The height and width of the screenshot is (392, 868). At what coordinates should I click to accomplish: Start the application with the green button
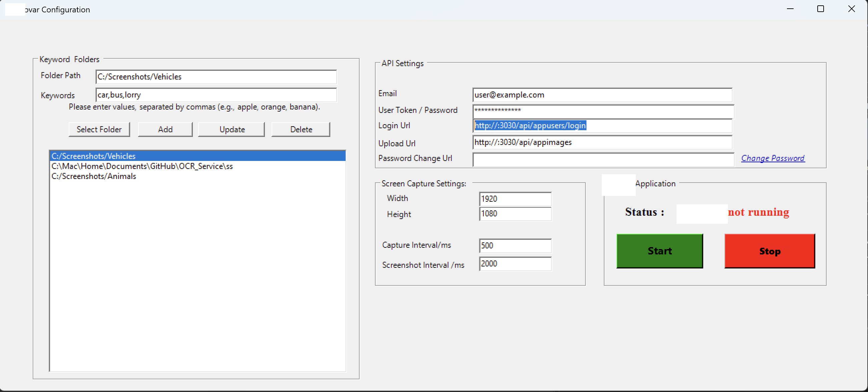660,251
